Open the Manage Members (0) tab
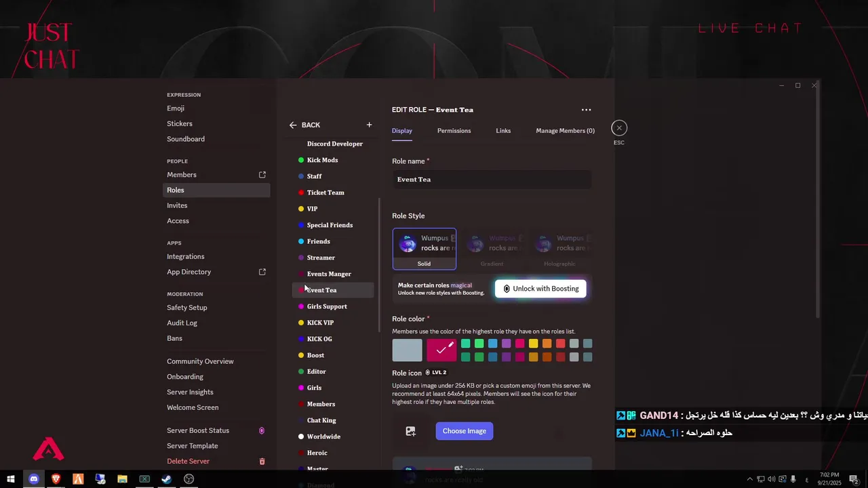Viewport: 868px width, 488px height. point(565,131)
